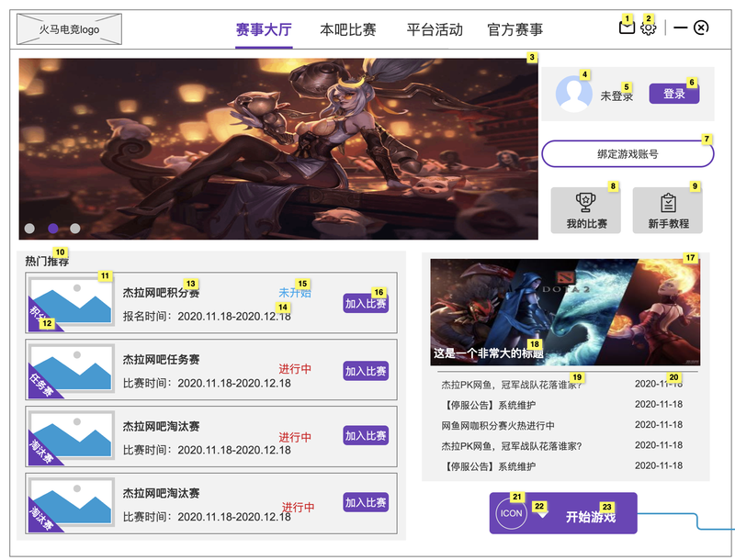The image size is (735, 560).
Task: Join 杰拉网吧任务赛 with 加入比赛
Action: [x=366, y=371]
